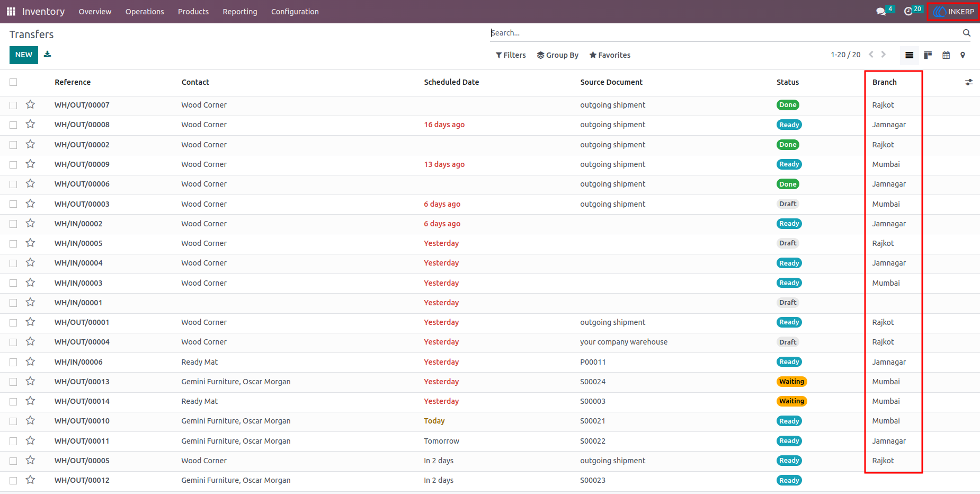Click the NEW button
980x494 pixels.
24,55
